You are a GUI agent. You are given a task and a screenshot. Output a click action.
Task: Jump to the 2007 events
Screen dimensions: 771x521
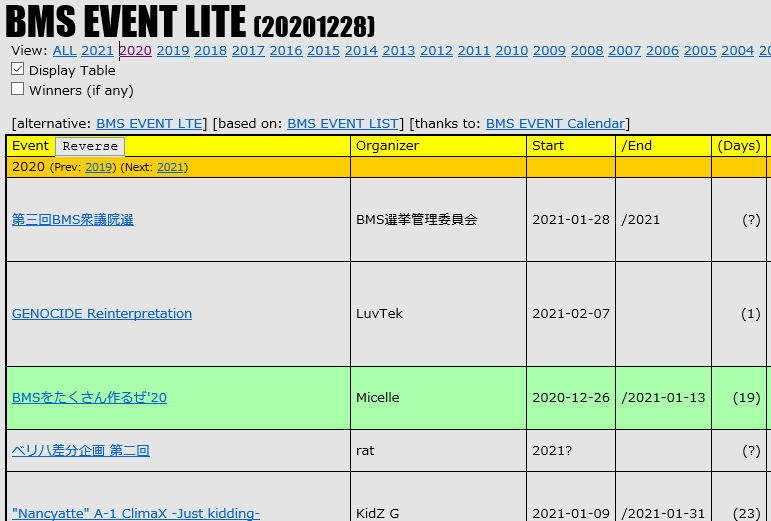pos(624,51)
